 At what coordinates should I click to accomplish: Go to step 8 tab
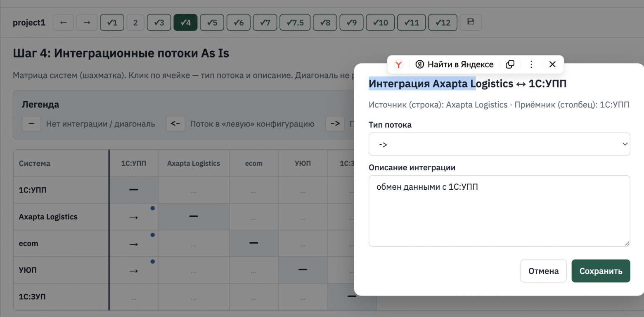tap(324, 23)
